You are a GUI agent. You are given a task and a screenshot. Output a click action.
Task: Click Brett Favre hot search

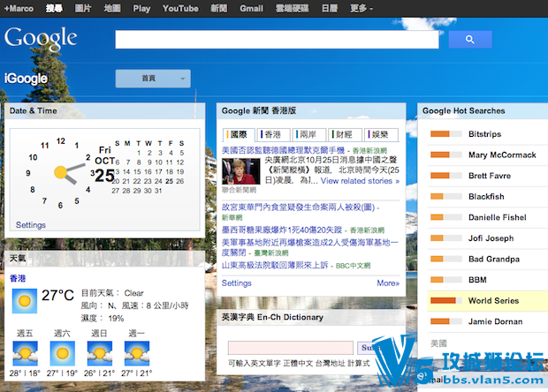(490, 176)
